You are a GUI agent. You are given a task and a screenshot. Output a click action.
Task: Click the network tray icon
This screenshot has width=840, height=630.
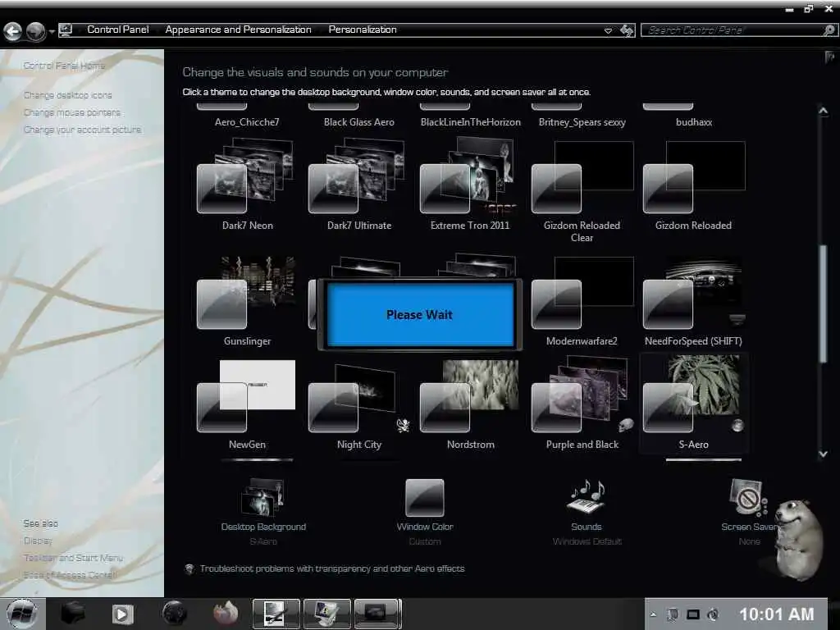693,614
